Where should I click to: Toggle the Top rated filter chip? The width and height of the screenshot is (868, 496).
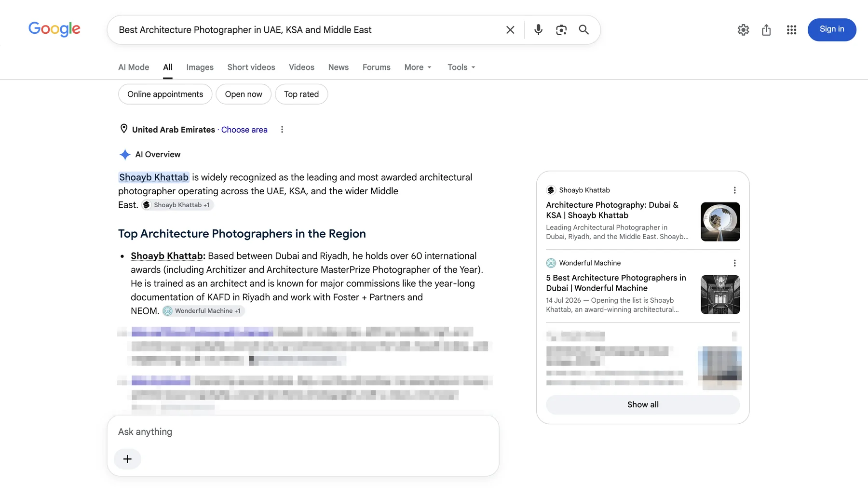coord(301,94)
